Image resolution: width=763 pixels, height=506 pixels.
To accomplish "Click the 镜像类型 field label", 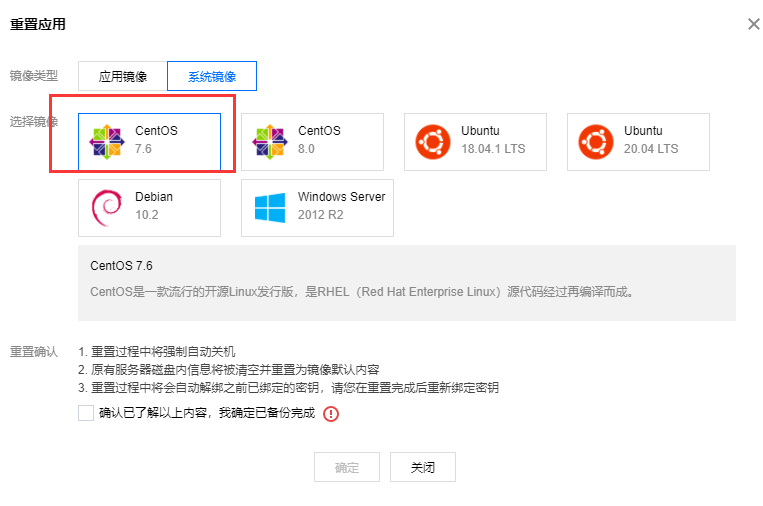I will [34, 76].
